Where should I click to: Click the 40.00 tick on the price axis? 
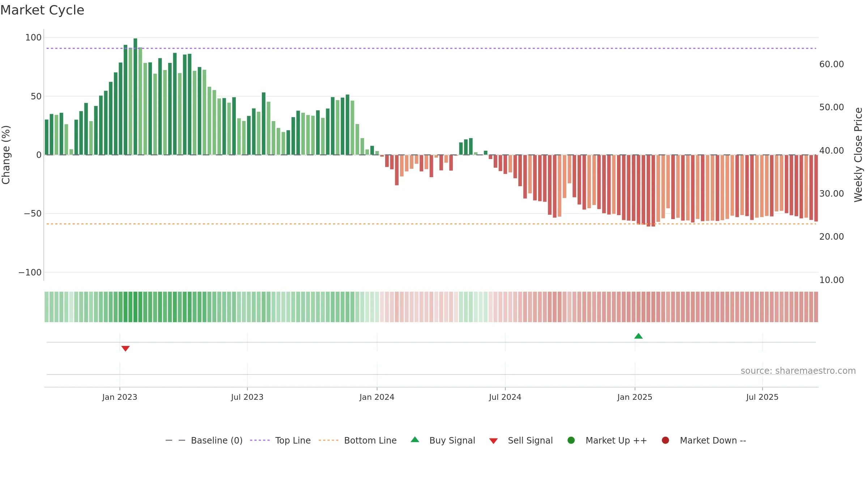pyautogui.click(x=831, y=151)
